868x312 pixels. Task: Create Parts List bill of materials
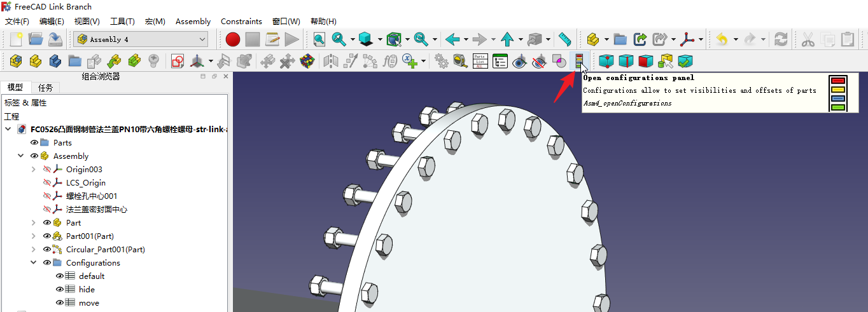click(480, 61)
